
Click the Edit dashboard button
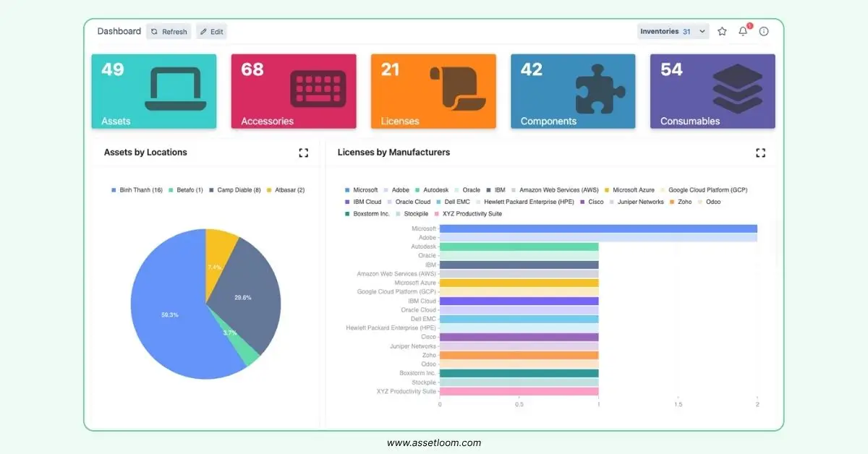(x=211, y=32)
